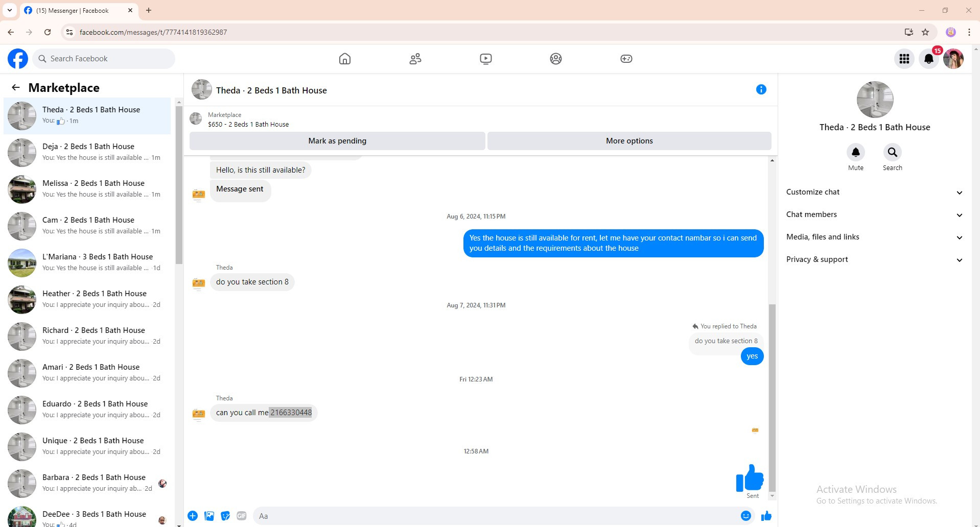Open the Heather 2 Beds 1 Bath House chat
Viewport: 980px width, 527px height.
click(87, 299)
